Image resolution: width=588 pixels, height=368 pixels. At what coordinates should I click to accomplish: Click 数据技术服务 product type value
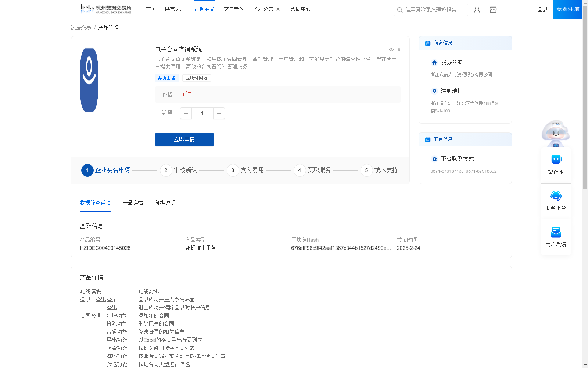(201, 248)
